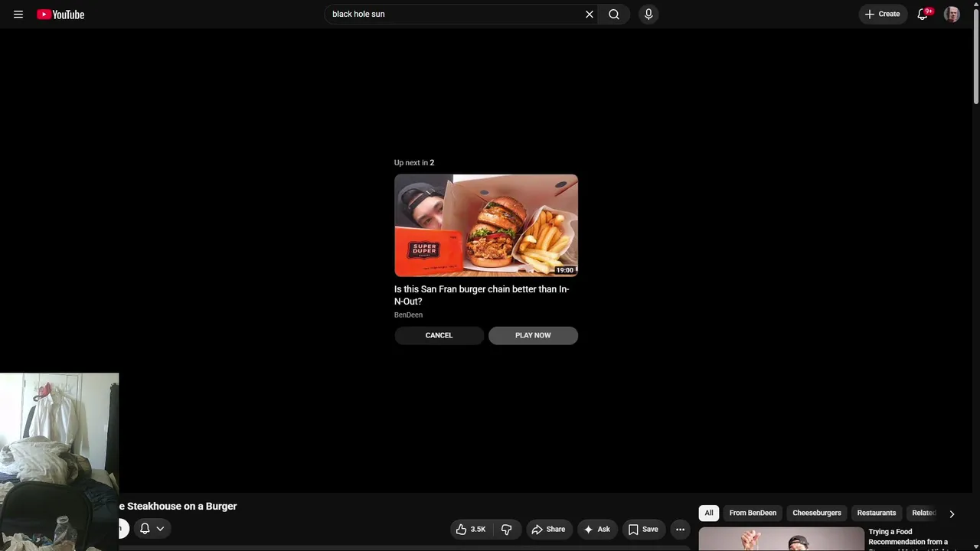
Task: Select the From BenDeen chip
Action: pos(753,513)
